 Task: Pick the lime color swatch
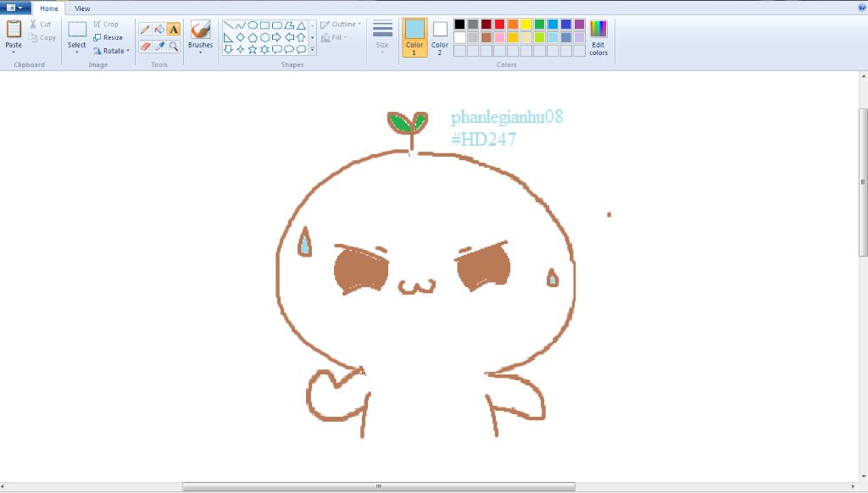(x=539, y=37)
